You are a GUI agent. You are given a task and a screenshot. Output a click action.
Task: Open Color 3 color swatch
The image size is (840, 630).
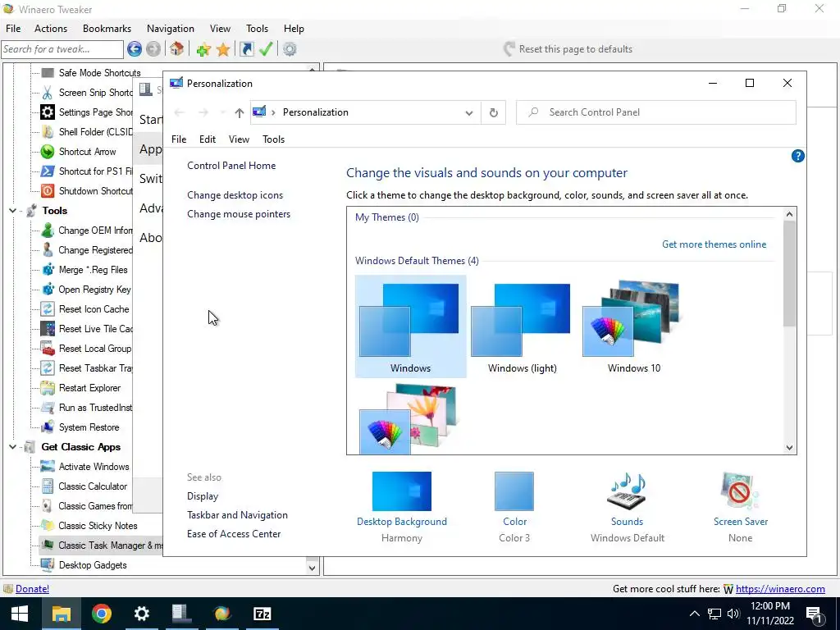pyautogui.click(x=514, y=491)
